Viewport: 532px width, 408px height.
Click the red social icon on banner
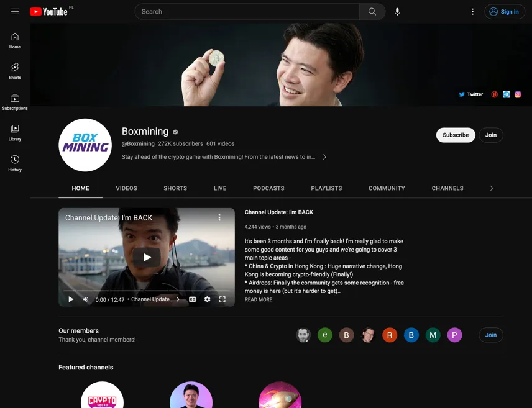pyautogui.click(x=494, y=94)
